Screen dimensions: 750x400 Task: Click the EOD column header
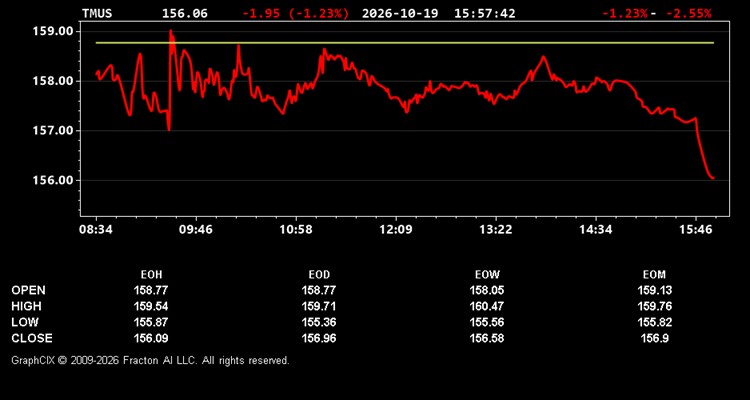point(319,275)
